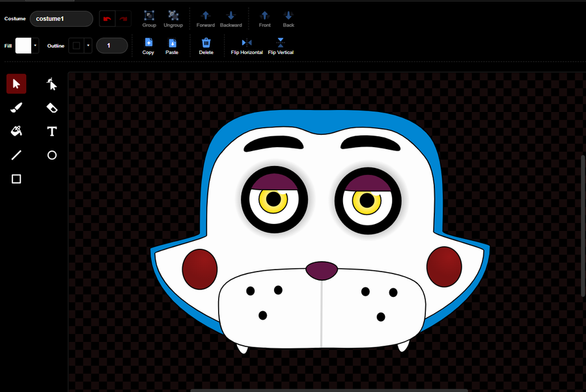The image size is (586, 392).
Task: Select the Eraser tool
Action: (51, 107)
